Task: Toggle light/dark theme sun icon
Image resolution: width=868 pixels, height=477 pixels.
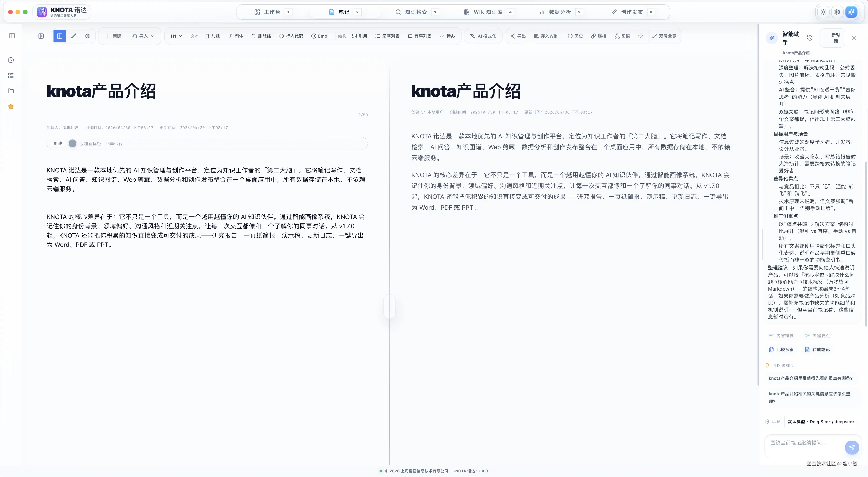Action: 823,12
